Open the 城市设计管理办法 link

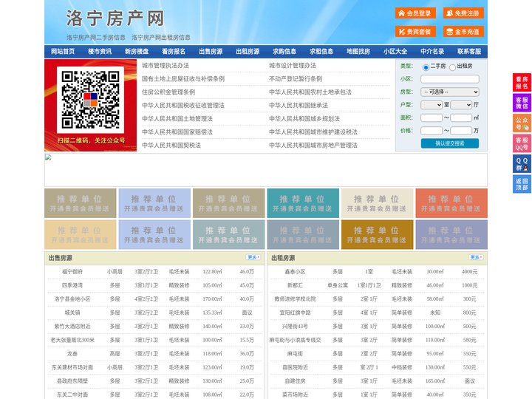293,66
